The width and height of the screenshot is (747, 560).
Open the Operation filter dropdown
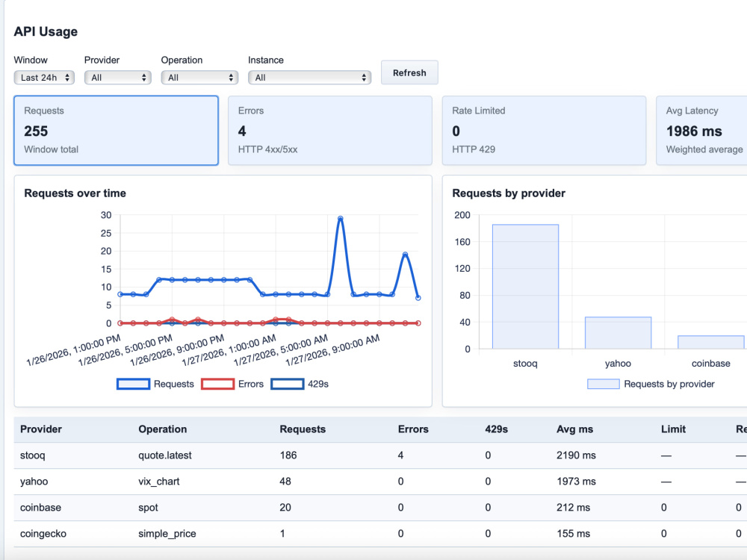[199, 77]
